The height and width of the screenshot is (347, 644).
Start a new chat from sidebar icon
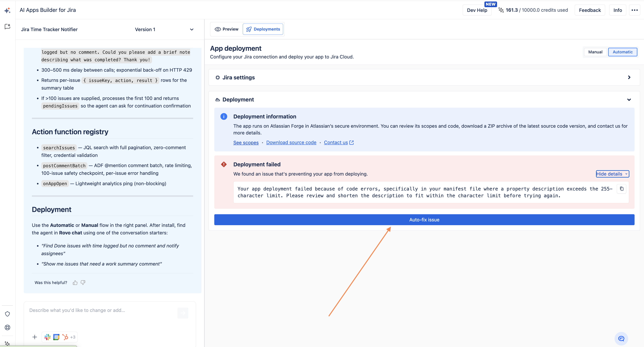pos(7,27)
